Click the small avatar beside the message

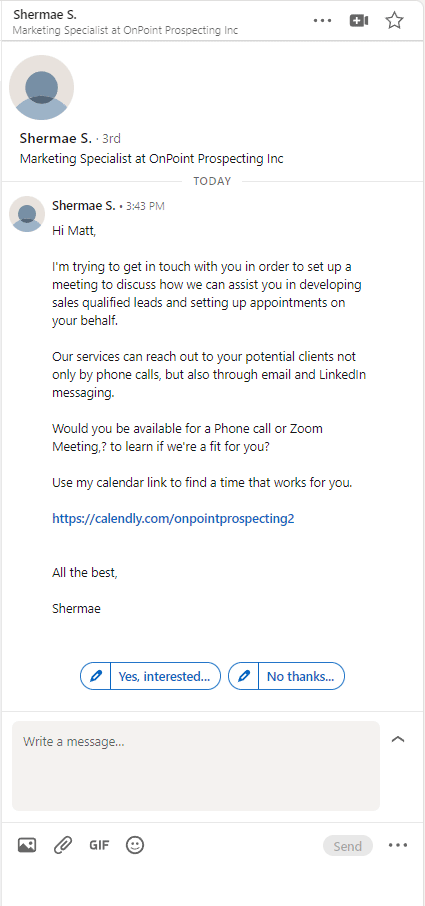(27, 214)
